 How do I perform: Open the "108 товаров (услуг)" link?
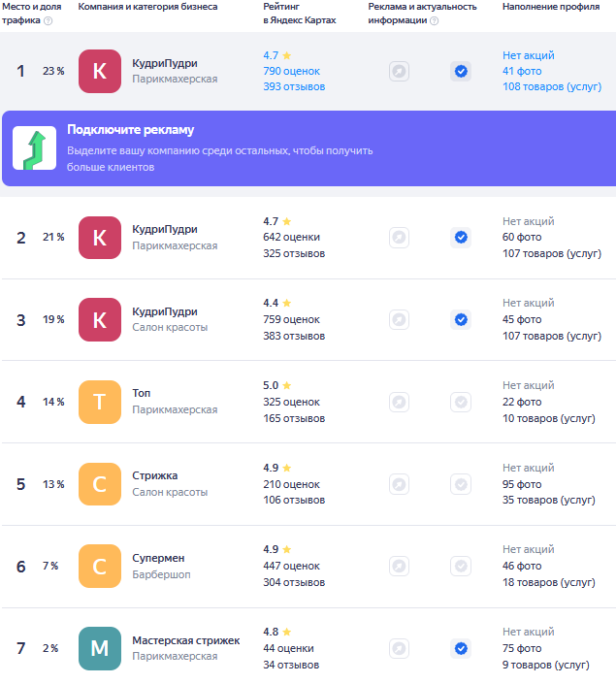(551, 87)
